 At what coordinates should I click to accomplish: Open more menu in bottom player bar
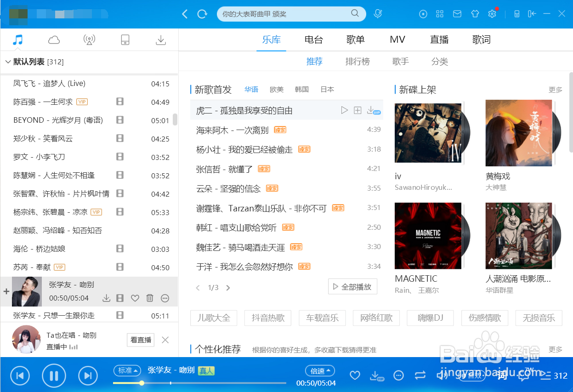(398, 375)
